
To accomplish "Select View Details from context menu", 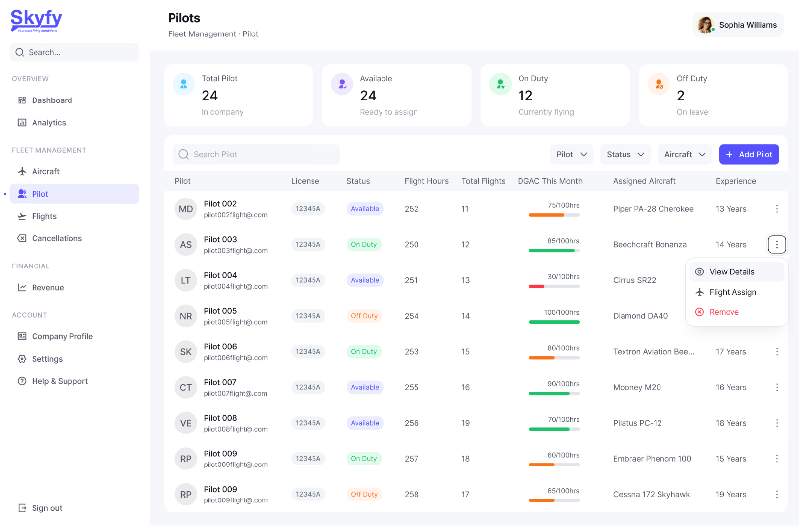I will pos(736,272).
